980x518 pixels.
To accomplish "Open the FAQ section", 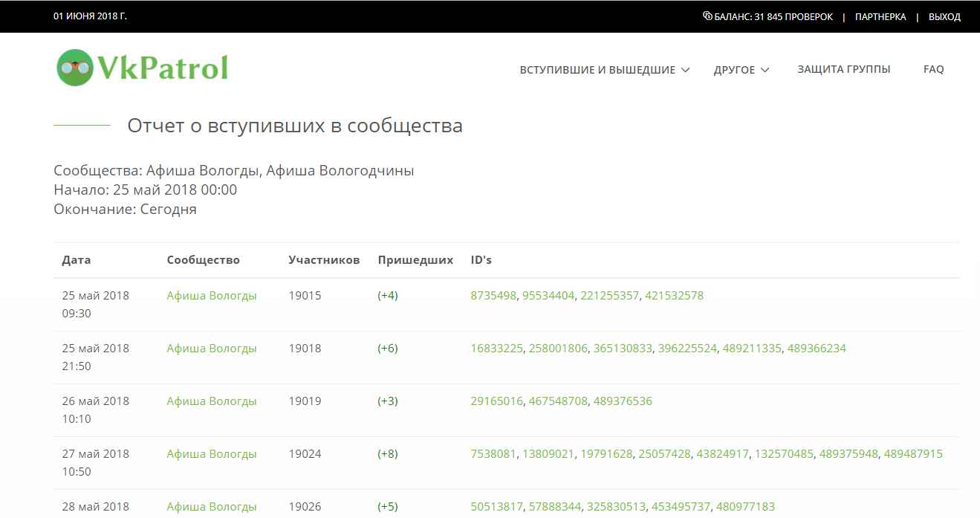I will click(933, 68).
